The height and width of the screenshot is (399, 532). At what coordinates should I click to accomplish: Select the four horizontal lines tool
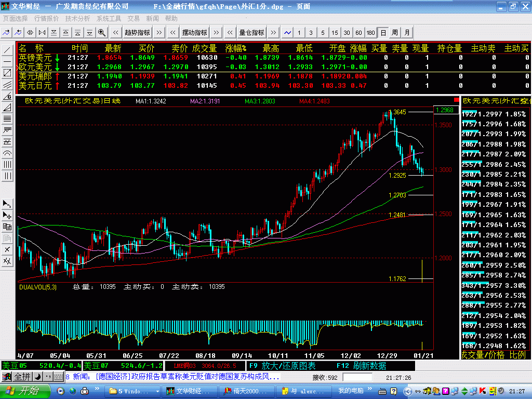point(7,119)
